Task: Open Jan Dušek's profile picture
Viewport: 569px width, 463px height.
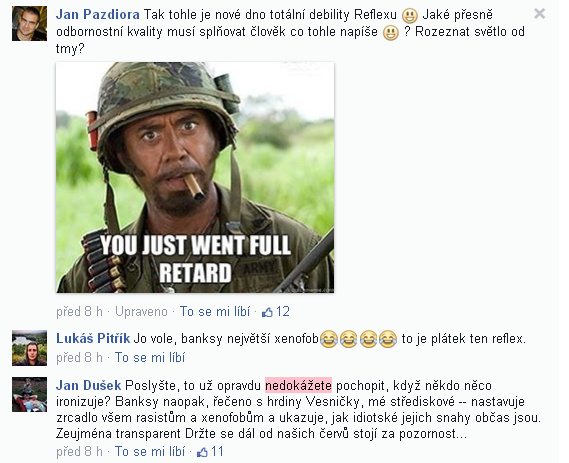Action: pyautogui.click(x=29, y=394)
